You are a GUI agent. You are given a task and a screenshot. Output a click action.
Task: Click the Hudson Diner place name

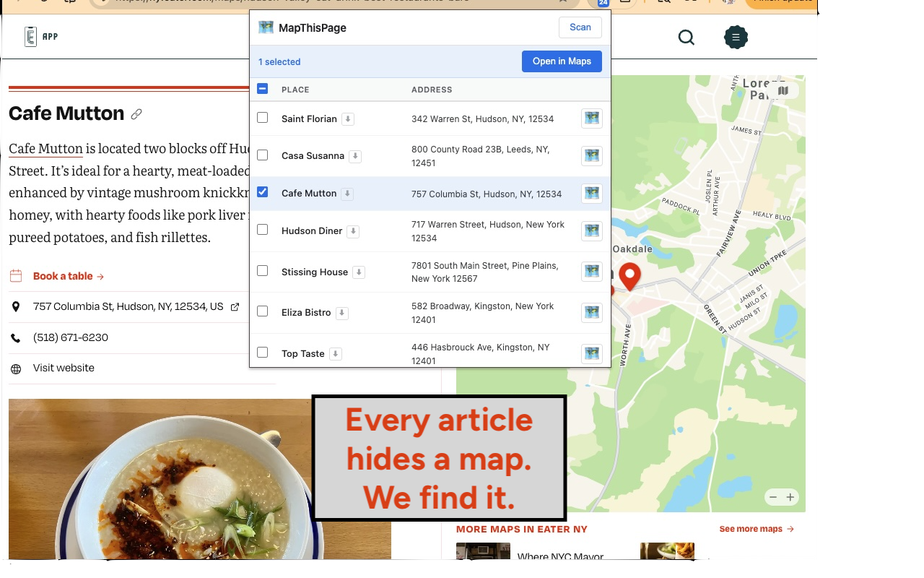click(x=312, y=230)
